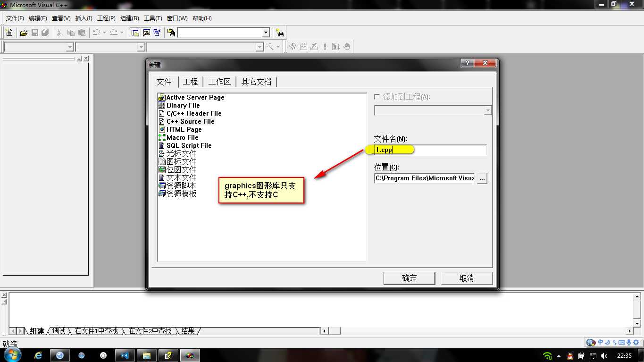Switch to the 工作区 tab in dialog
This screenshot has width=644, height=362.
point(219,82)
